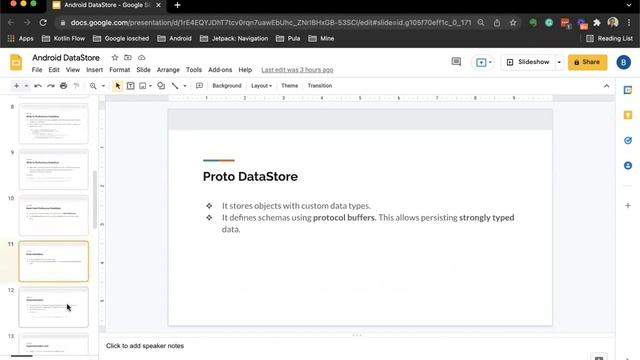Open new slide layout dropdown arrow
The image size is (640, 360).
(x=26, y=86)
